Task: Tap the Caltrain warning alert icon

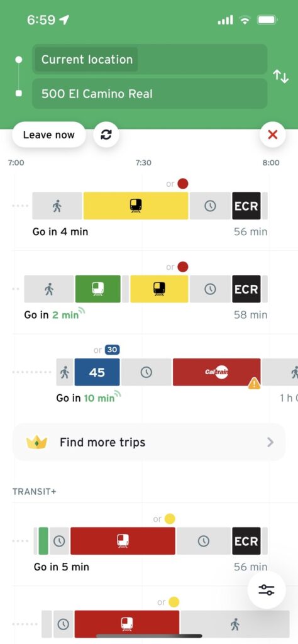Action: click(x=254, y=384)
